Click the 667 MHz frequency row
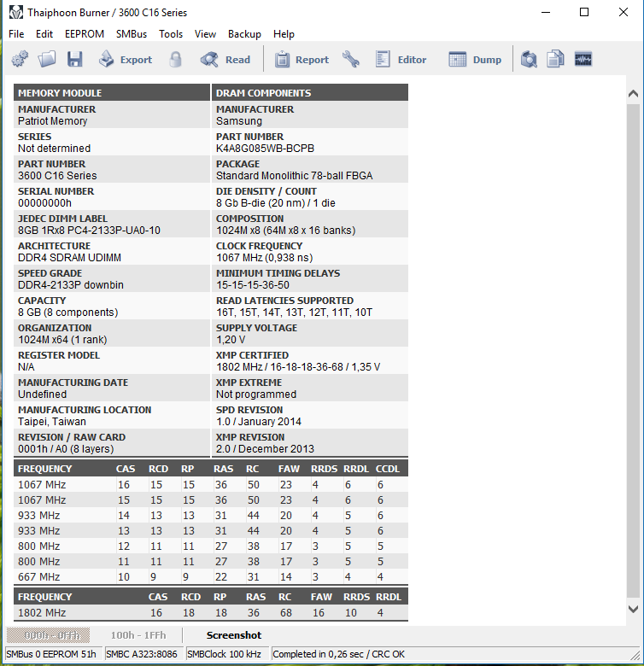 point(211,577)
